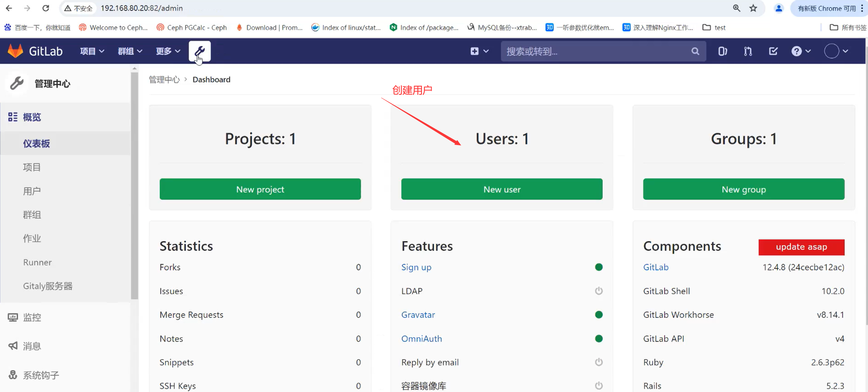This screenshot has height=392, width=868.
Task: Bookmark page with star icon
Action: pos(753,8)
